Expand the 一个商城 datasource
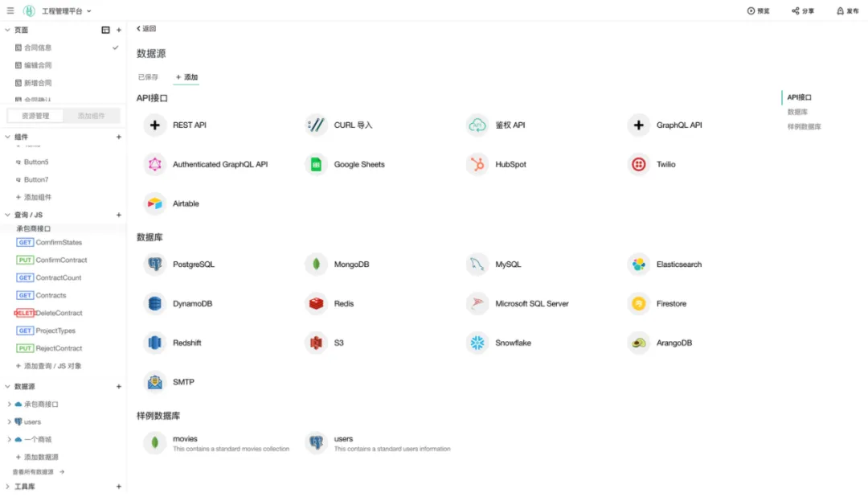868x497 pixels. tap(9, 440)
